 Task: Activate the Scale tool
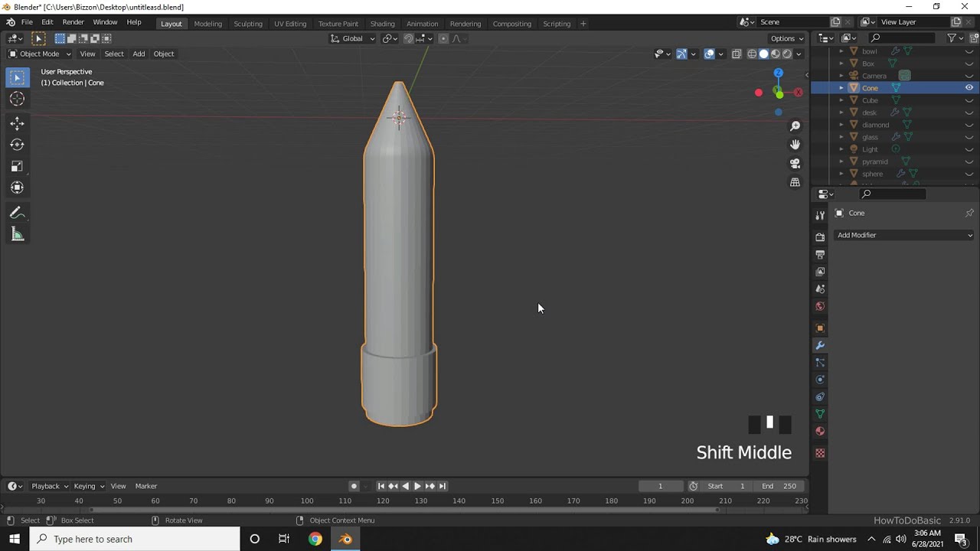coord(17,166)
